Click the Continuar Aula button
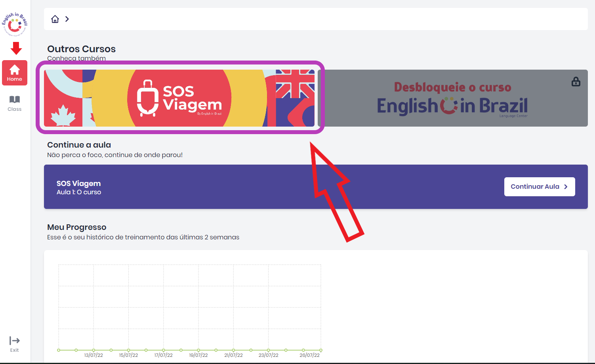 (x=540, y=187)
